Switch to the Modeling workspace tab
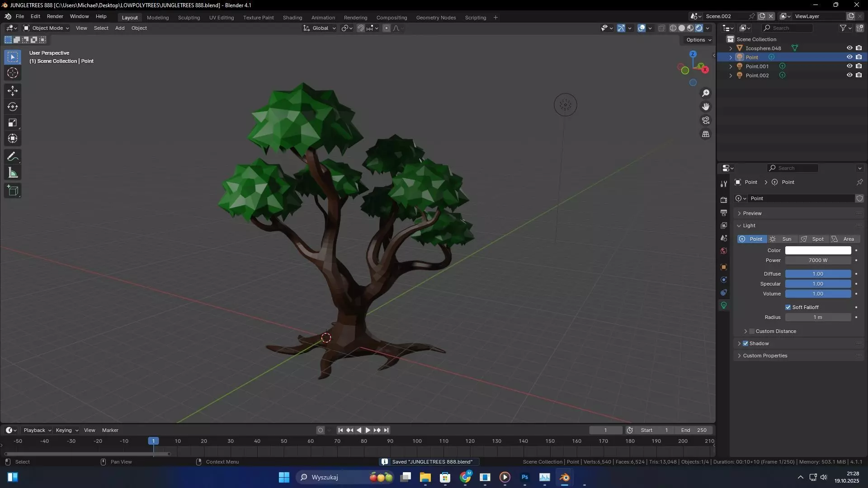 point(158,18)
